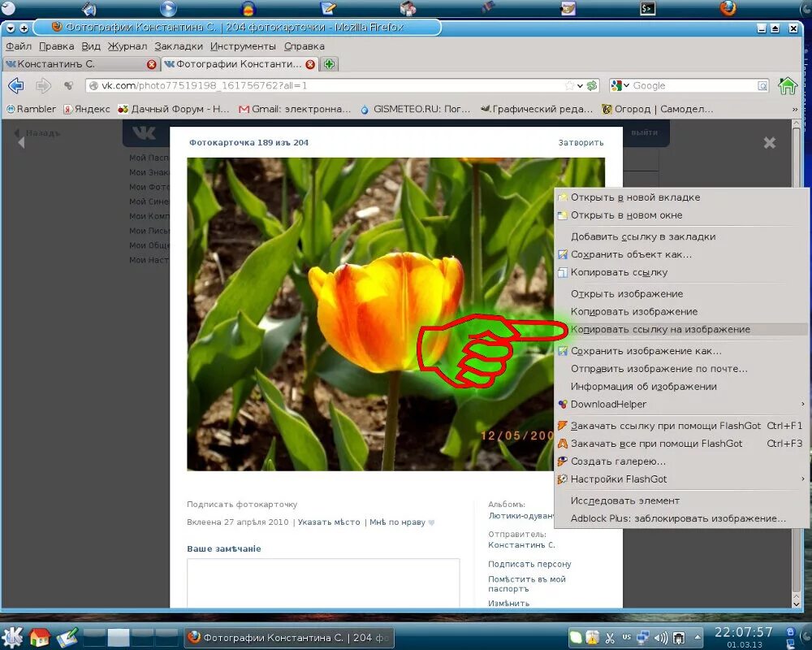Open the 'Закладки' menu
812x650 pixels.
coord(179,46)
